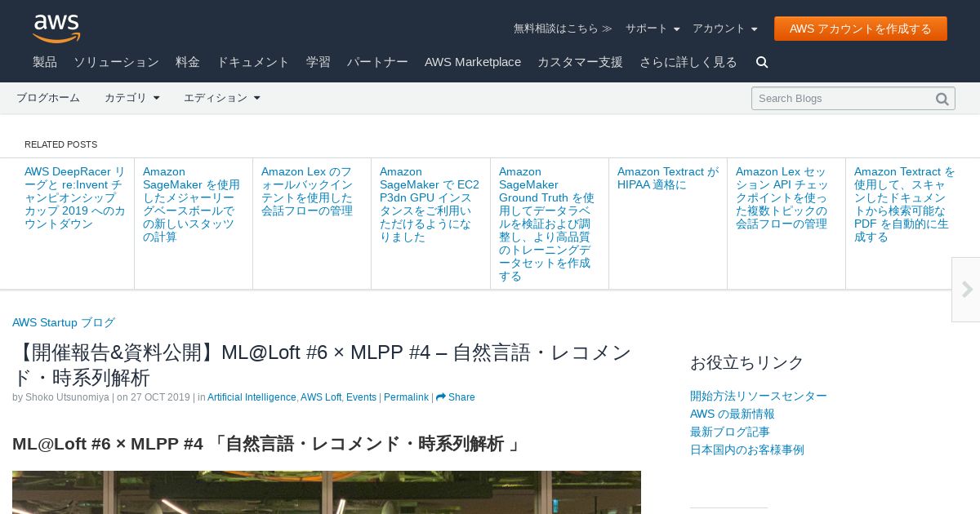Click 開始方法リソースセンター link

(759, 396)
